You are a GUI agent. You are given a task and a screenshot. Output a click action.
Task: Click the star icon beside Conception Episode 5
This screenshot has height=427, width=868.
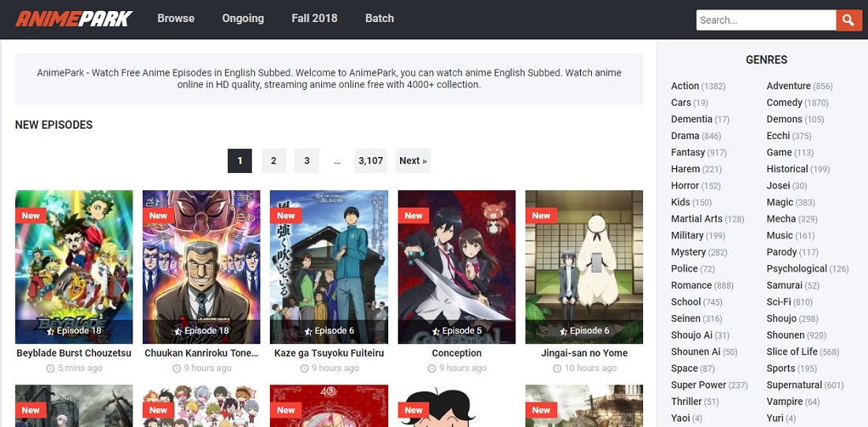point(436,331)
